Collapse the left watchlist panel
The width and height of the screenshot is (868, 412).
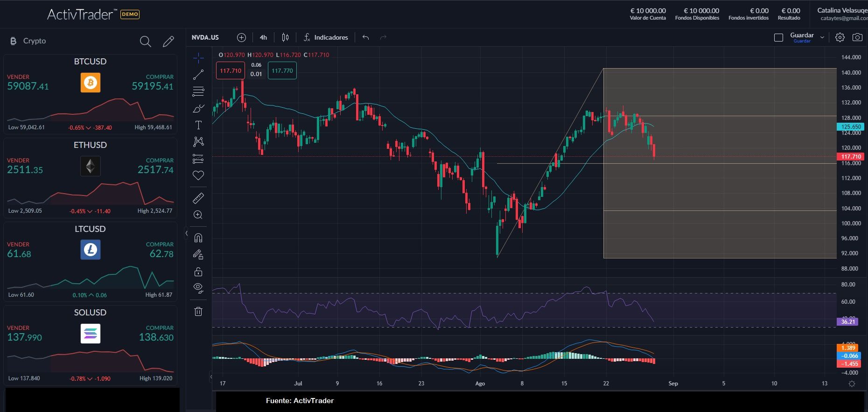coord(186,233)
